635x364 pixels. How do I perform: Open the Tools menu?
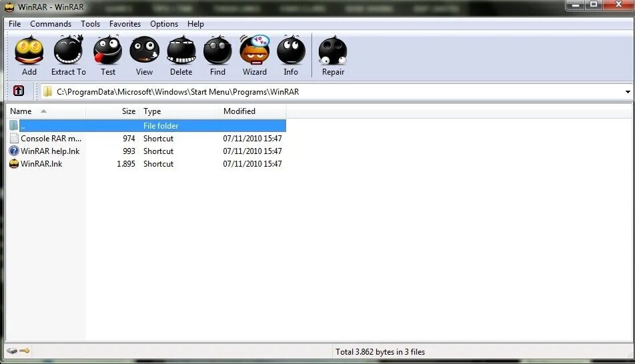pos(90,24)
